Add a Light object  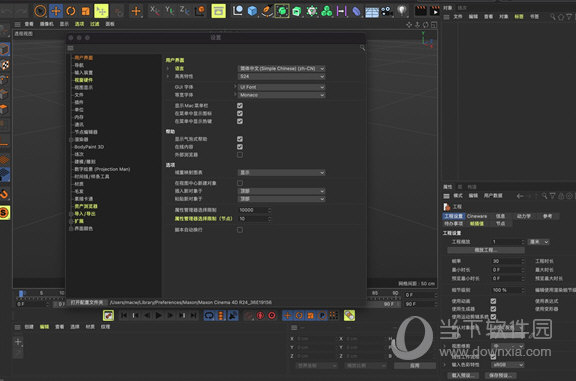click(x=402, y=11)
